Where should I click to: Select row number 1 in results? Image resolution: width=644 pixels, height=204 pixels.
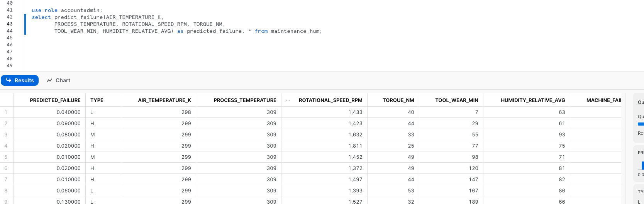click(6, 112)
